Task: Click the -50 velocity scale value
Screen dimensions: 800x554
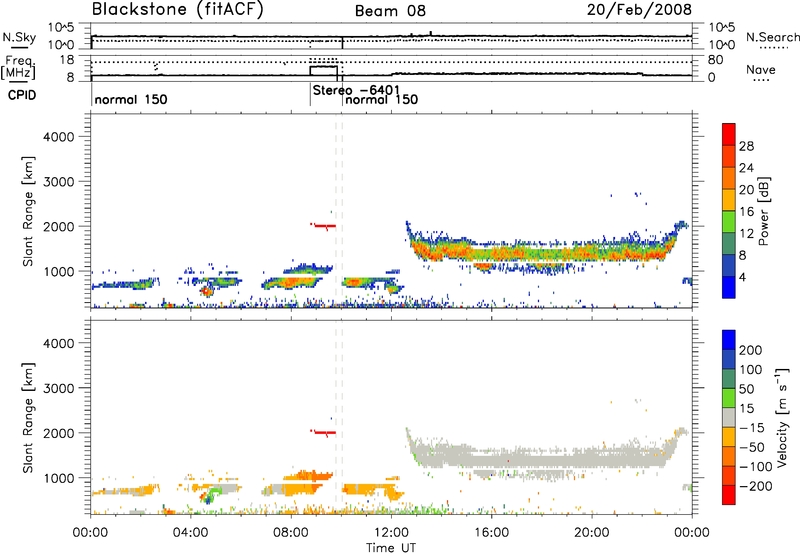Action: 752,447
